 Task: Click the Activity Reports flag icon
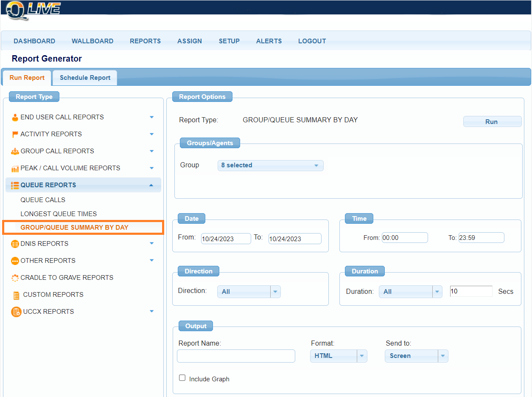click(x=15, y=135)
